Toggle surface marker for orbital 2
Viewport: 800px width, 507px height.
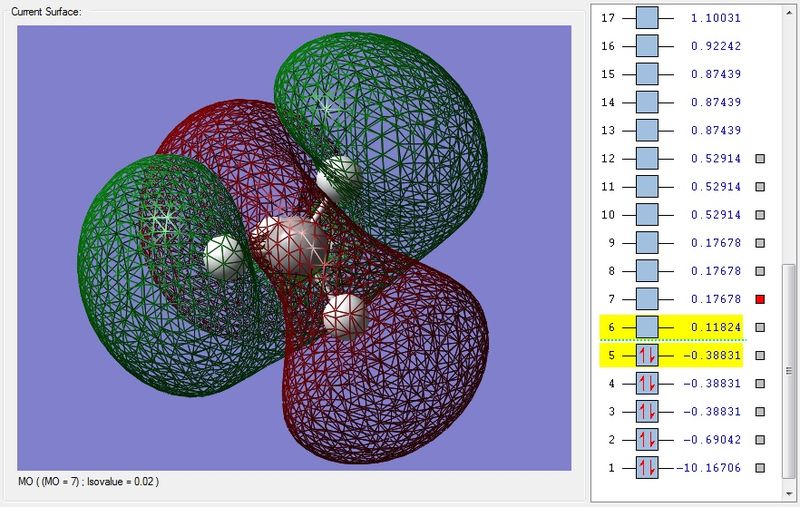tap(760, 439)
